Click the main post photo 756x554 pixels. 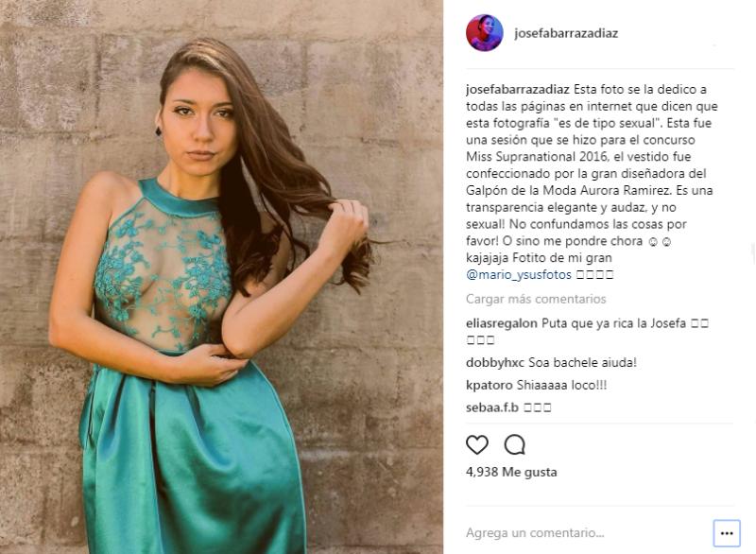coord(221,277)
